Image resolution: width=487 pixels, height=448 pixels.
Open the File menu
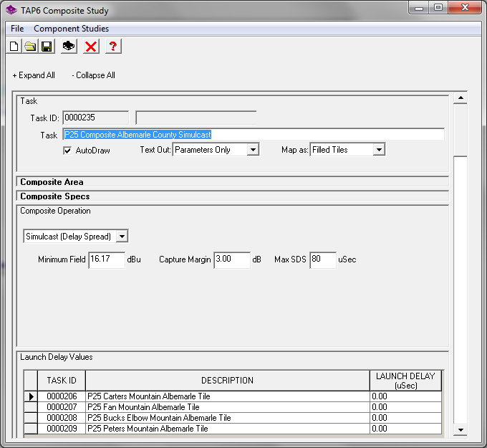click(17, 29)
